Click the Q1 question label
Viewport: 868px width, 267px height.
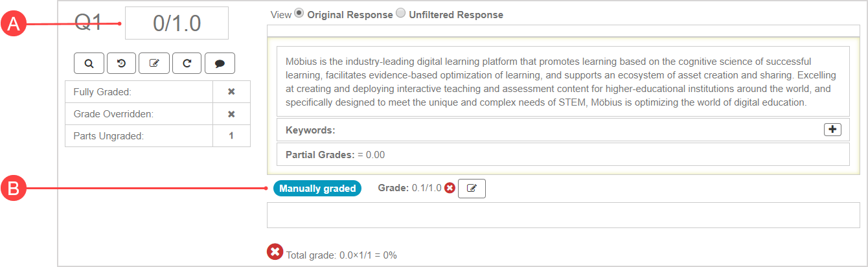point(89,23)
